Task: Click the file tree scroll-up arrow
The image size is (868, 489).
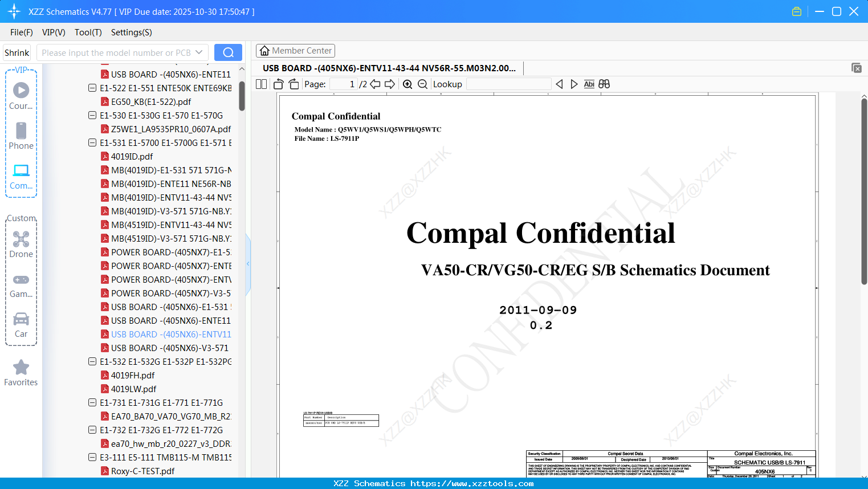Action: click(x=242, y=69)
